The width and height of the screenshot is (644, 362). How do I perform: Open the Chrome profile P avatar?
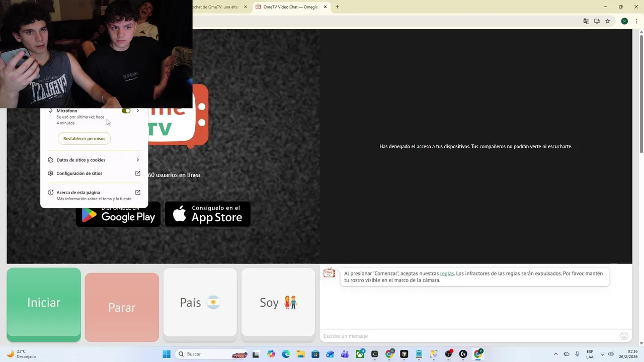coord(624,21)
